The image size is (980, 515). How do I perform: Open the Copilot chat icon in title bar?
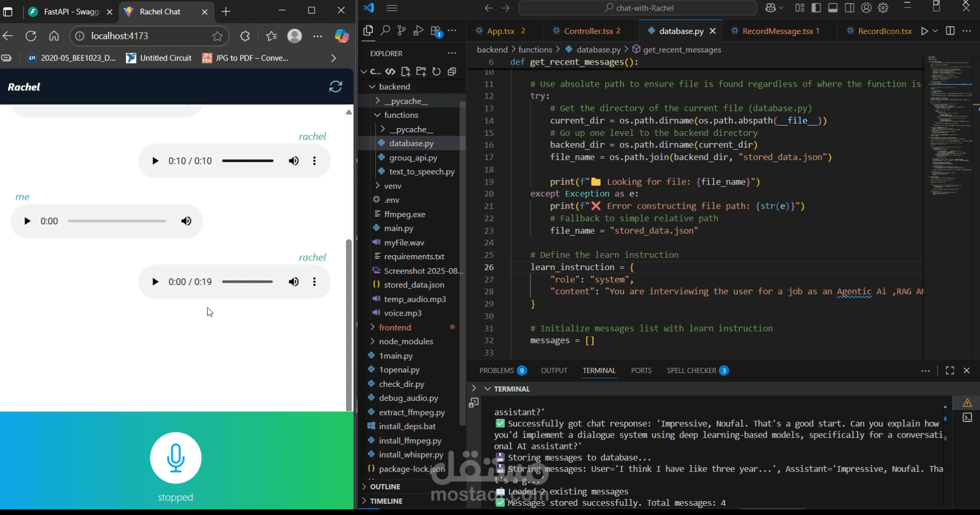pos(770,8)
